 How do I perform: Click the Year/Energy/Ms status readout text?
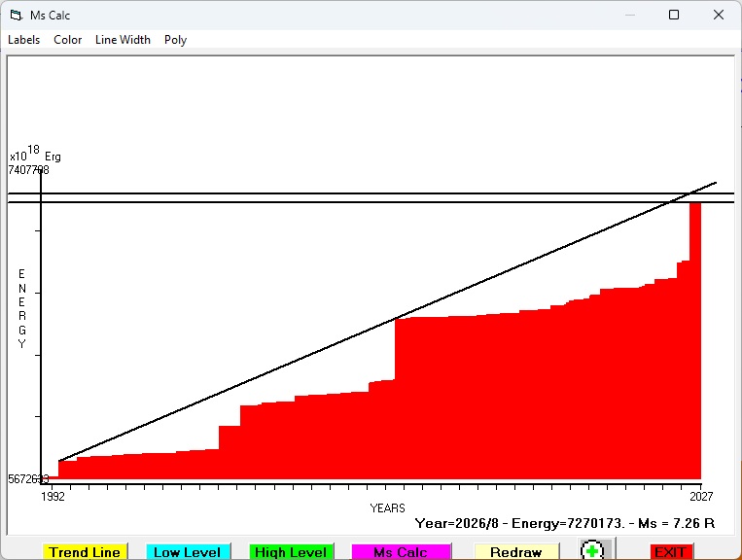[x=565, y=524]
